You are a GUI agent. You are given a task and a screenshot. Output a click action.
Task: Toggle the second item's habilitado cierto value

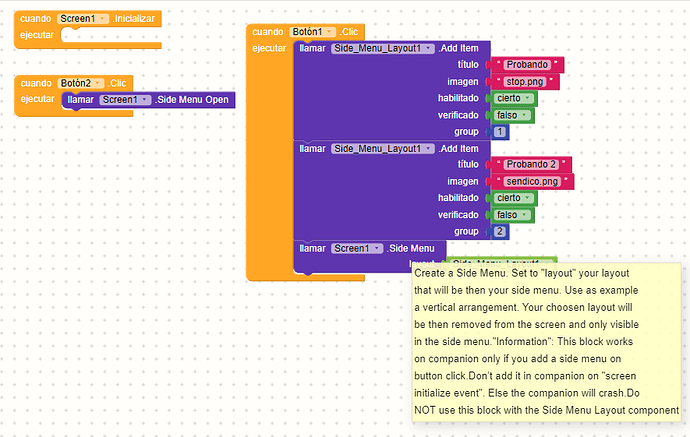(x=514, y=198)
